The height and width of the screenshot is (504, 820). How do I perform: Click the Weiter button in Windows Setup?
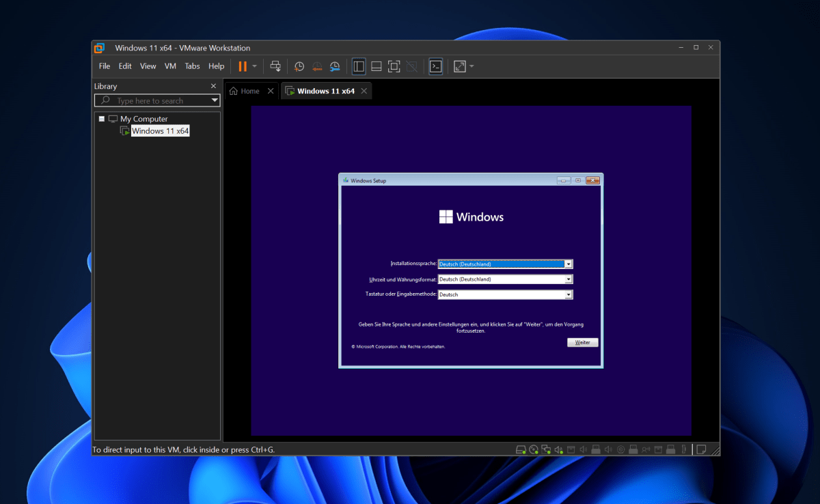[582, 342]
